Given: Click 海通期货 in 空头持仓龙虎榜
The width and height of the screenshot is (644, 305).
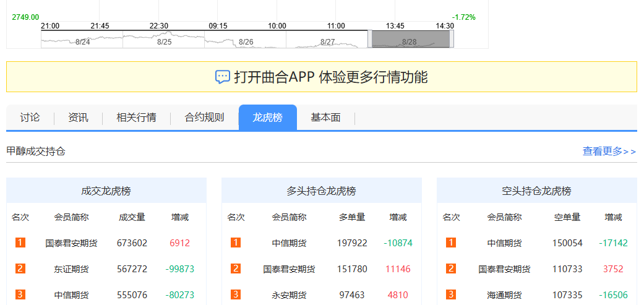Looking at the screenshot, I should 504,295.
